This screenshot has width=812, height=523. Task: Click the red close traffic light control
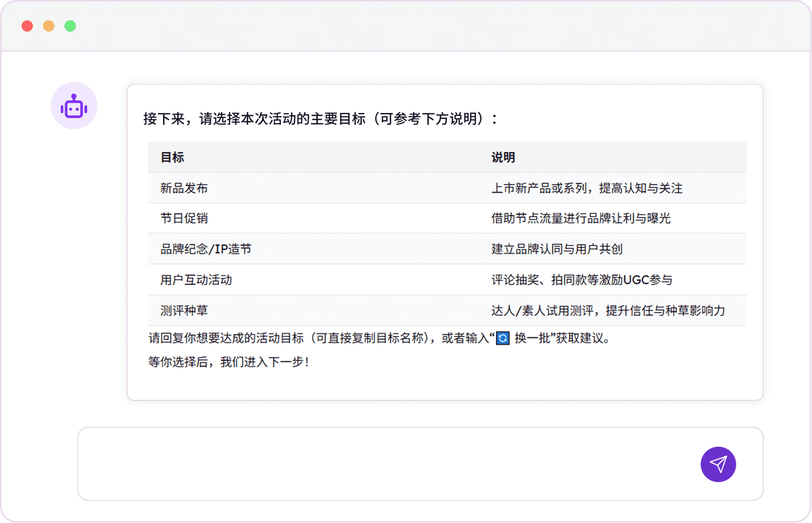[27, 26]
